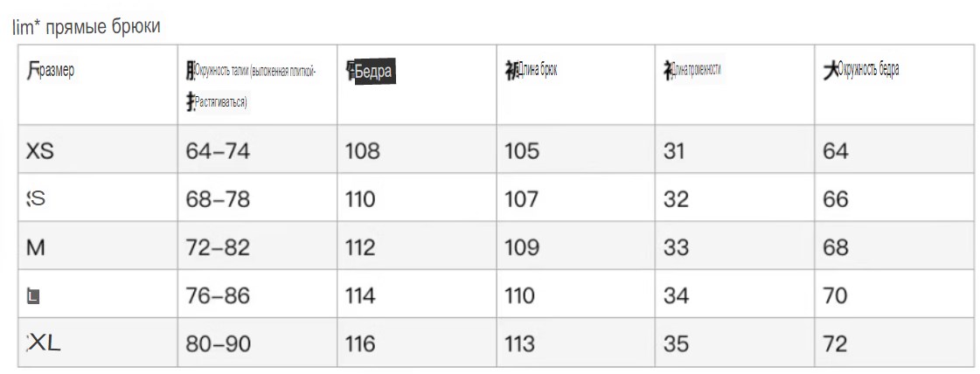980x374 pixels.
Task: Click the thigh value 72
Action: point(836,343)
